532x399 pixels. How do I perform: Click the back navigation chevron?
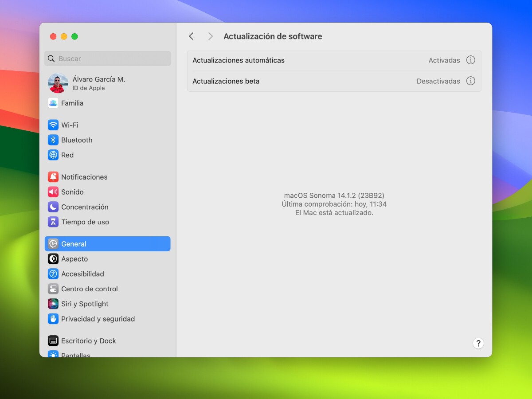(x=191, y=36)
